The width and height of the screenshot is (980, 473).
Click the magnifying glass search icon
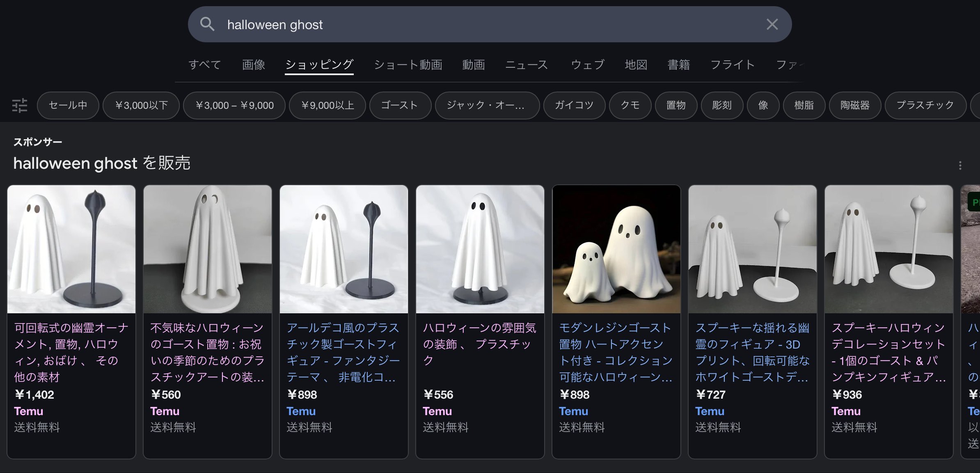207,24
